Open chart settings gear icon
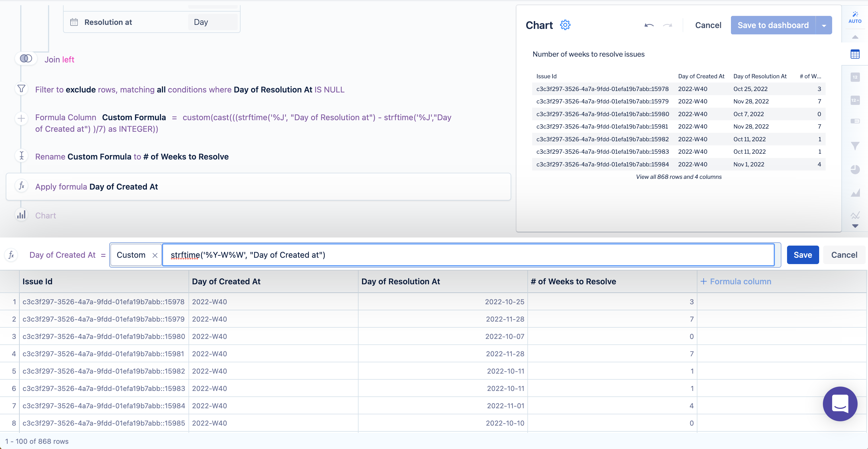This screenshot has height=449, width=868. click(565, 25)
